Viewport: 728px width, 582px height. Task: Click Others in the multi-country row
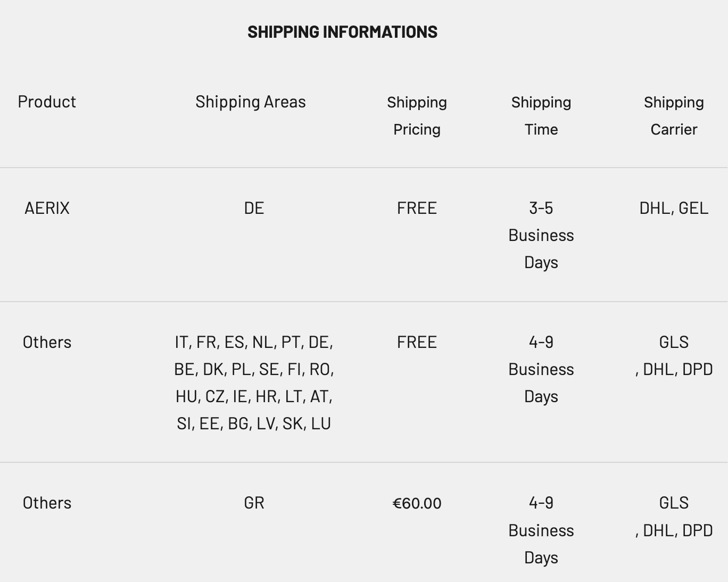(x=47, y=342)
